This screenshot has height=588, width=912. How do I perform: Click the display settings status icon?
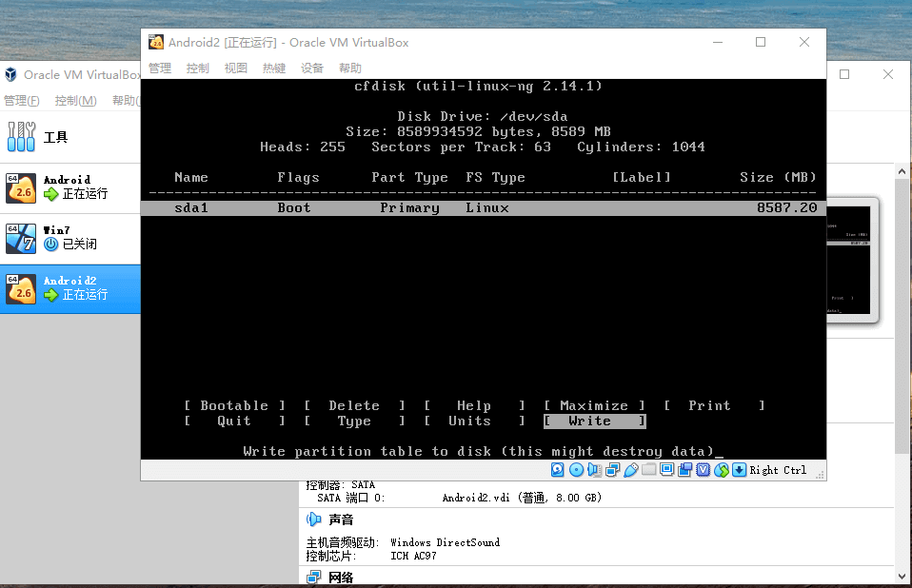point(667,470)
